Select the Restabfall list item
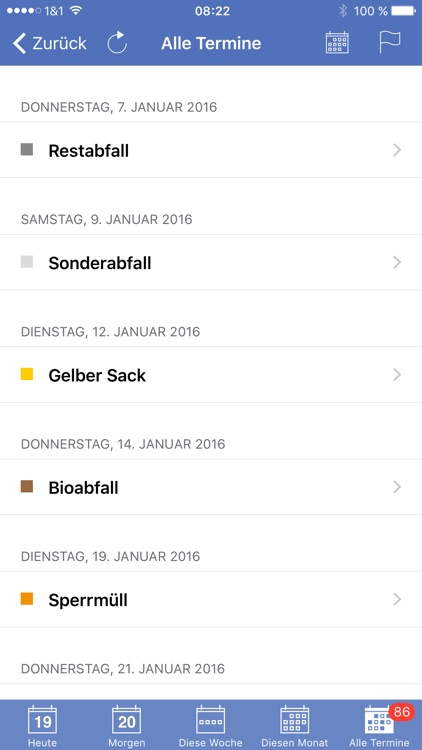The height and width of the screenshot is (750, 422). coord(211,150)
